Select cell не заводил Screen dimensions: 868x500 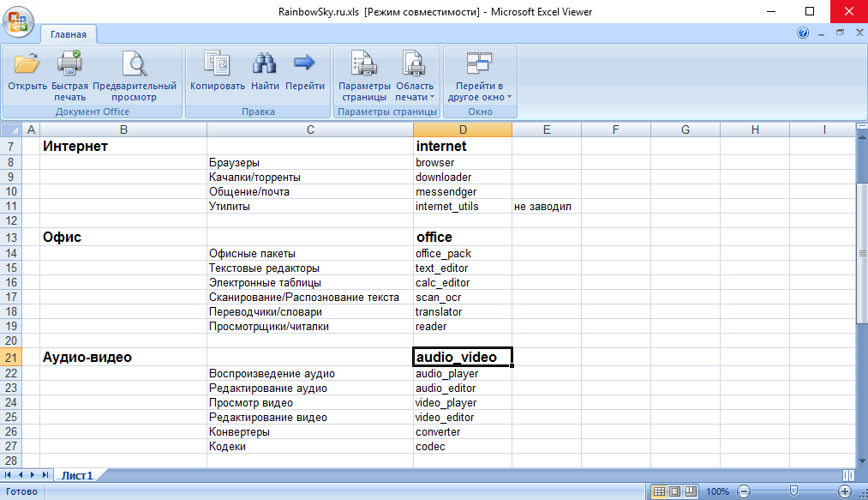547,206
